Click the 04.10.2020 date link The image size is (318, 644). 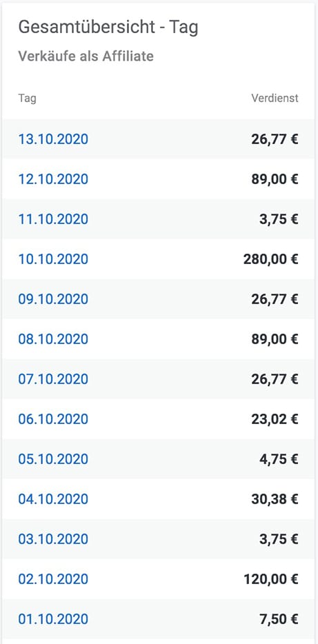pos(53,499)
